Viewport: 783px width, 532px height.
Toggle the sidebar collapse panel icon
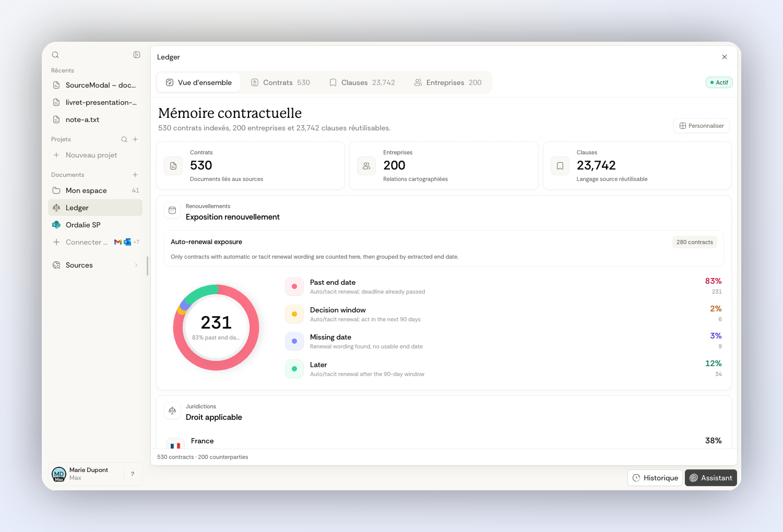[x=137, y=55]
